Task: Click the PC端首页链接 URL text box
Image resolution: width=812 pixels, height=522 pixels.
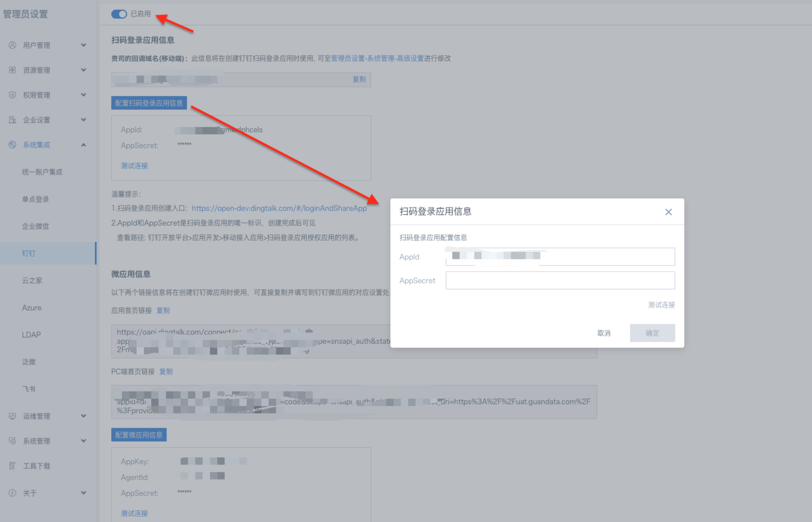Action: (354, 402)
